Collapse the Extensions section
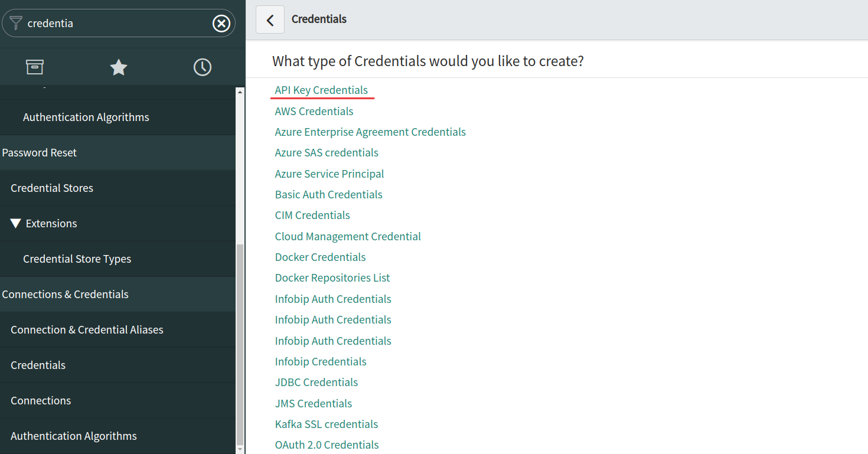The image size is (868, 454). pyautogui.click(x=16, y=224)
